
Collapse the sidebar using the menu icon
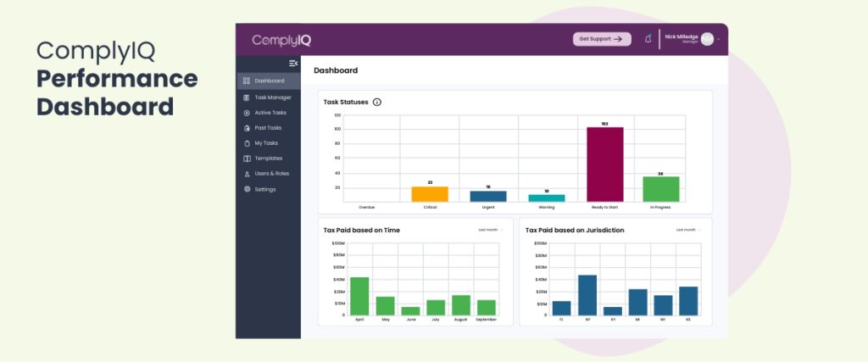coord(293,64)
